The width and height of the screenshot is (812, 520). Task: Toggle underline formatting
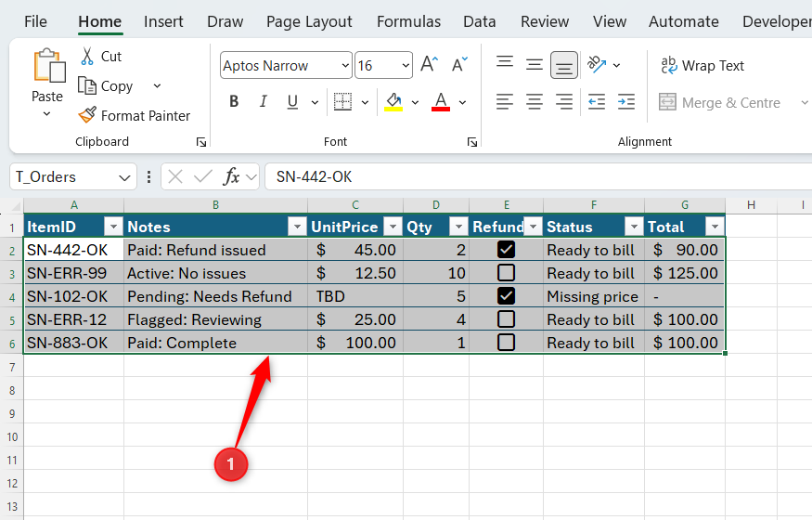click(292, 101)
